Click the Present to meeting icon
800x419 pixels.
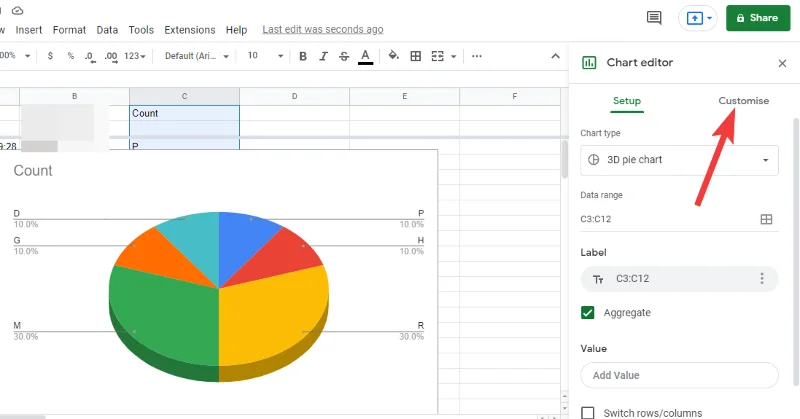click(694, 18)
